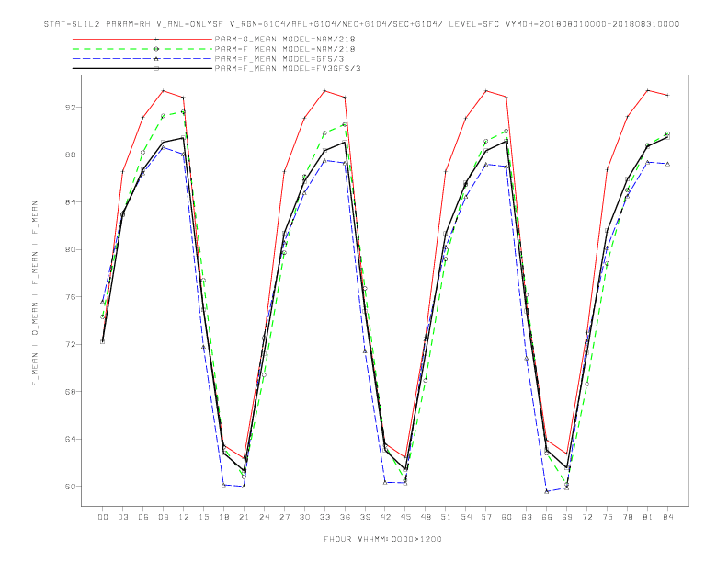728x563 pixels.
Task: Click forecast hour tick 60 on x-axis
Action: click(x=506, y=517)
